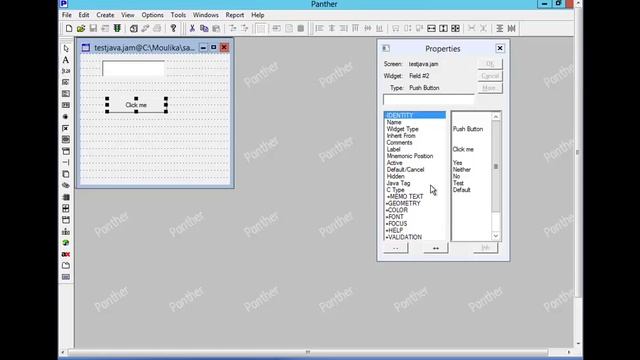Viewport: 640px width, 360px height.
Task: Select the C Type property row
Action: click(396, 190)
